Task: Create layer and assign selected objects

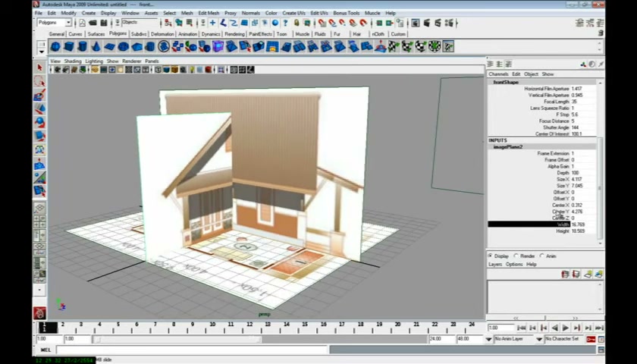Action: pos(599,275)
